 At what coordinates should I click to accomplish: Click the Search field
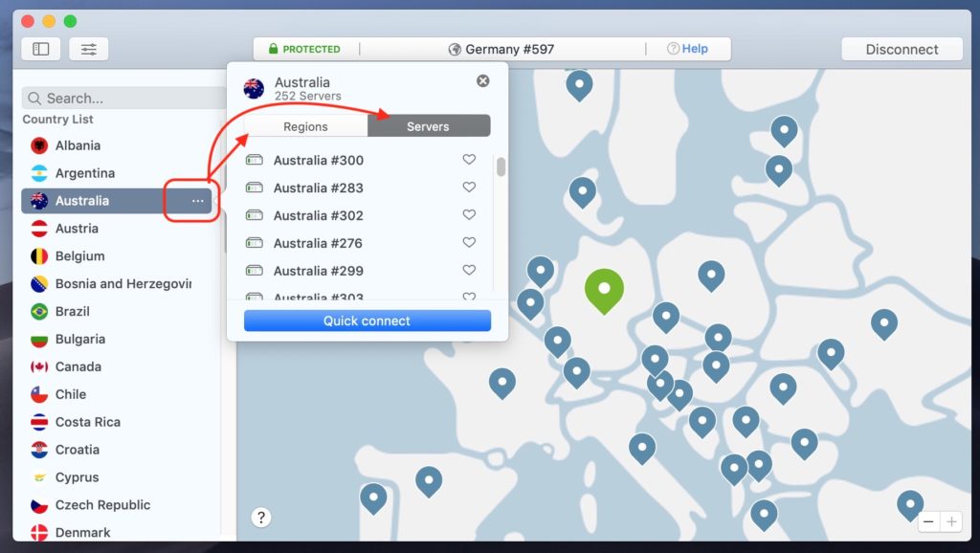point(123,99)
